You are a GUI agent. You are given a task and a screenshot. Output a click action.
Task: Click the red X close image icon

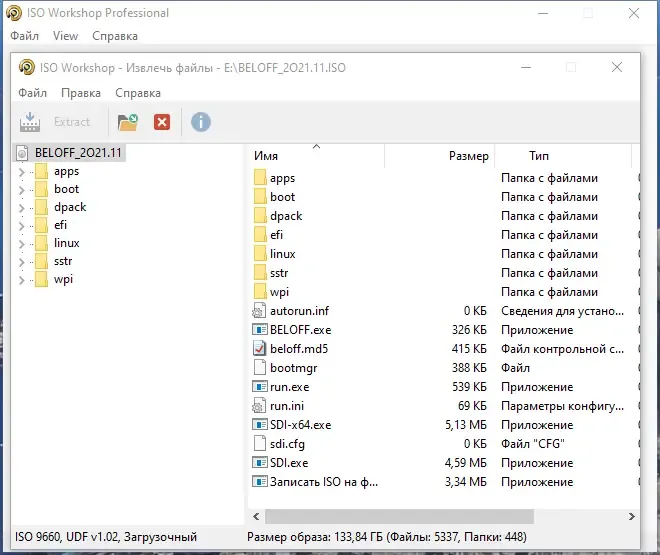(x=162, y=122)
